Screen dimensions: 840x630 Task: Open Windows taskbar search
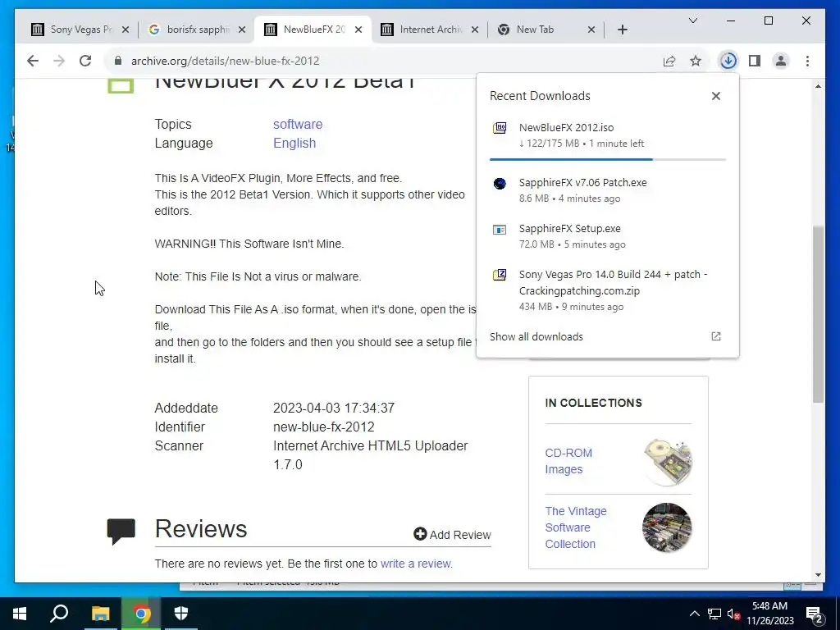click(59, 614)
